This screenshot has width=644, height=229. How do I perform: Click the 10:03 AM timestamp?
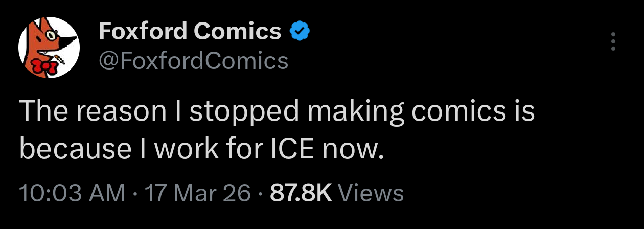click(72, 193)
